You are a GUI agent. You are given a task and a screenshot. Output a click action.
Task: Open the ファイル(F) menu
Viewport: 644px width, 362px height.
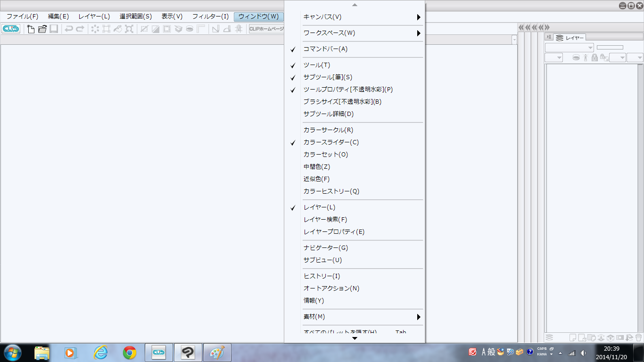pos(22,16)
